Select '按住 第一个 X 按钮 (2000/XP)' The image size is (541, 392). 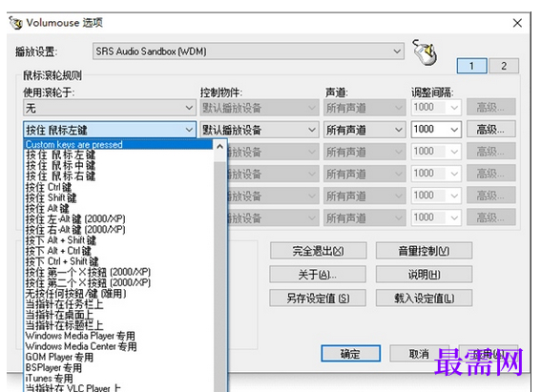click(x=118, y=273)
